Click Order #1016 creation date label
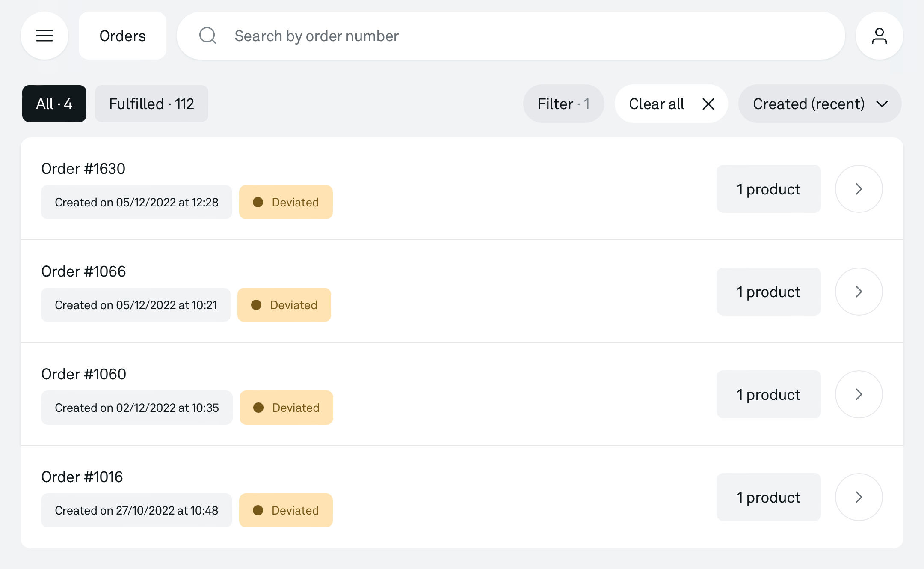924x569 pixels. pyautogui.click(x=136, y=510)
